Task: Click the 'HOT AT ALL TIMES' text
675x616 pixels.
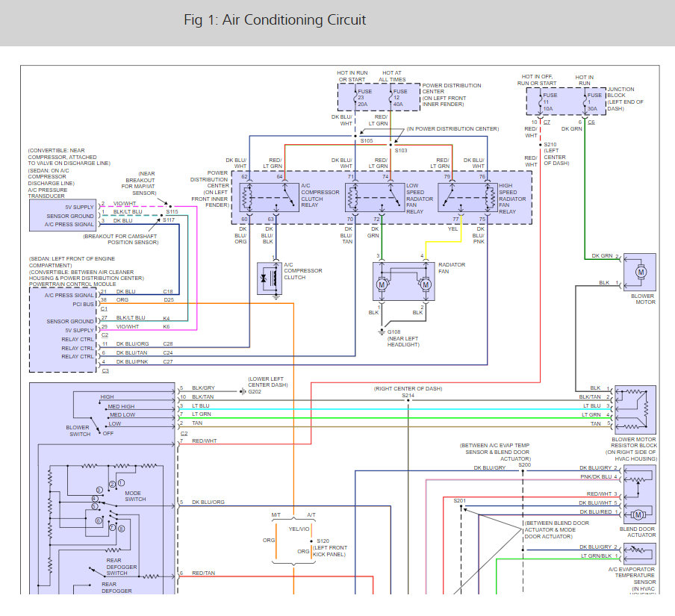Action: pos(392,76)
